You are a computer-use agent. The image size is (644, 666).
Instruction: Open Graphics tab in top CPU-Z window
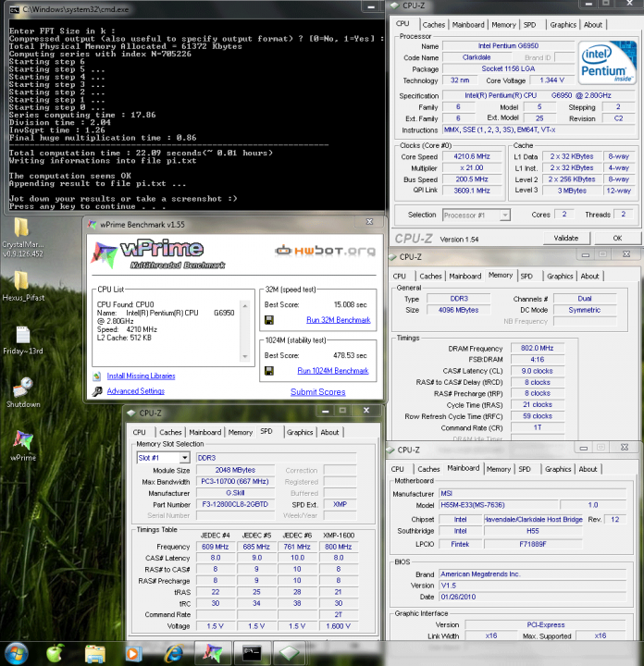point(563,25)
